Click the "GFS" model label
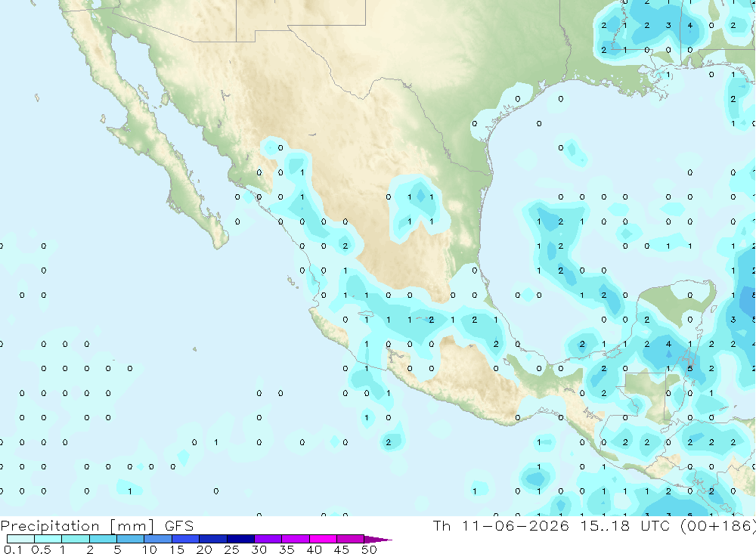 pyautogui.click(x=179, y=525)
